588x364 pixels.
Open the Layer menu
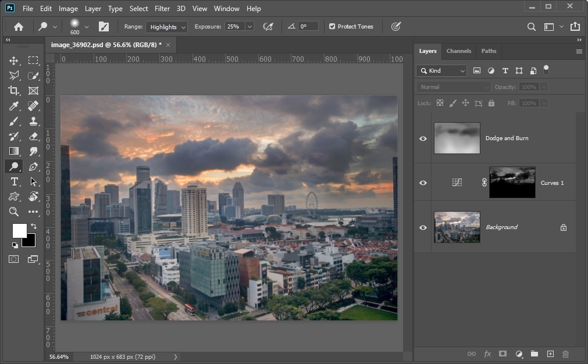pos(92,8)
